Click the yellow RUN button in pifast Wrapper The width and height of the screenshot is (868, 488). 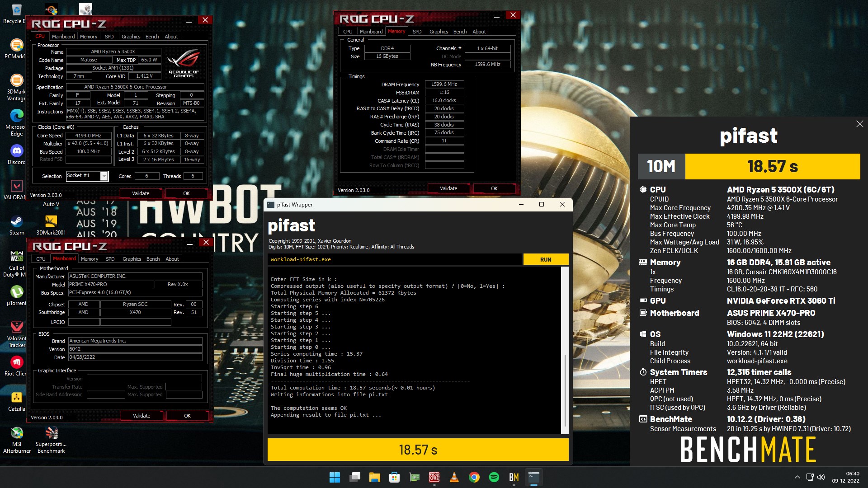[x=546, y=259]
